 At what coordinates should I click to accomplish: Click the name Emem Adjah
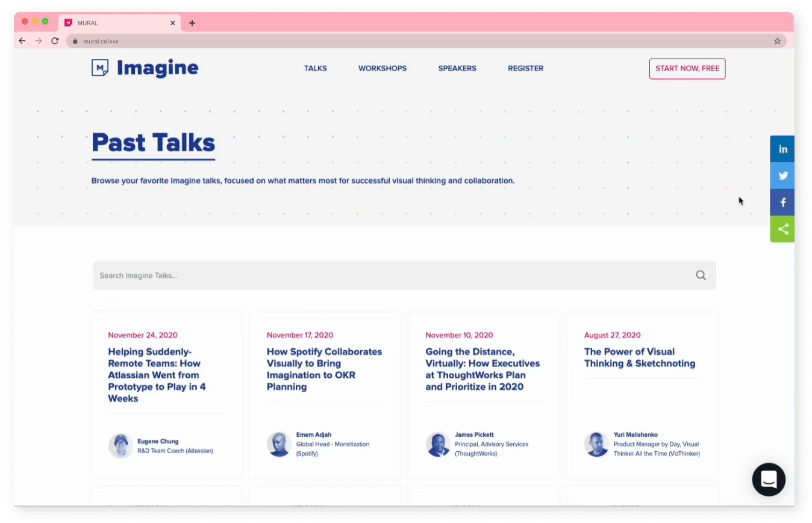pyautogui.click(x=314, y=434)
